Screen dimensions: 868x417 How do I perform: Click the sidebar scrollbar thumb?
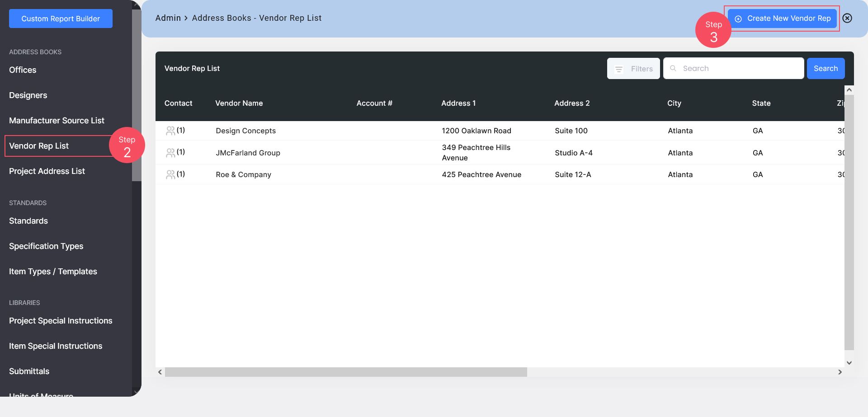pyautogui.click(x=137, y=95)
